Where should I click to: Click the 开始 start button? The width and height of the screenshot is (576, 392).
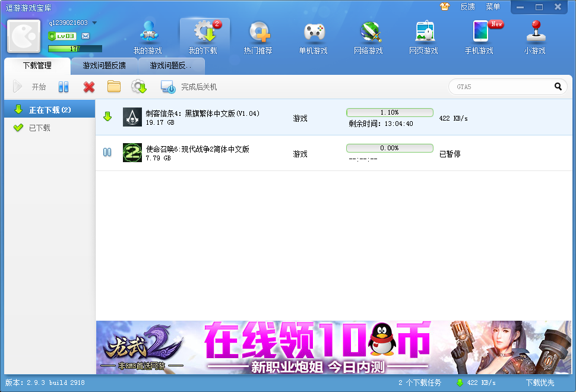29,87
